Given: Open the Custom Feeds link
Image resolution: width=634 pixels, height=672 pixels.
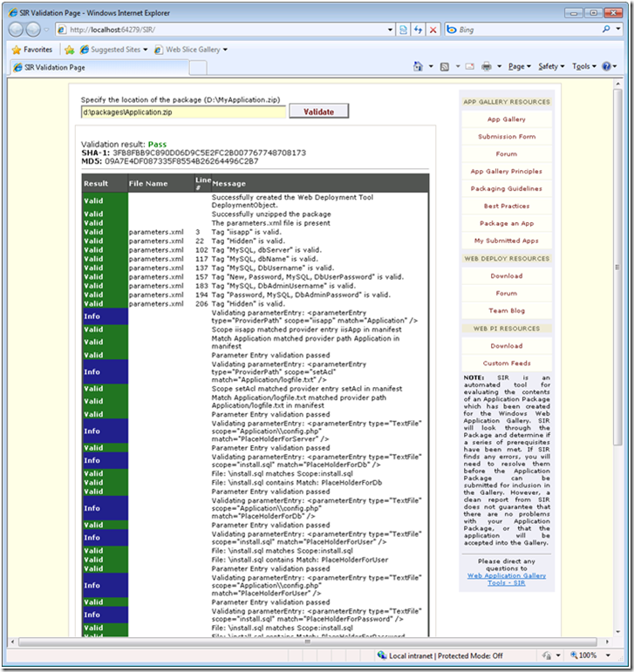Looking at the screenshot, I should [507, 363].
